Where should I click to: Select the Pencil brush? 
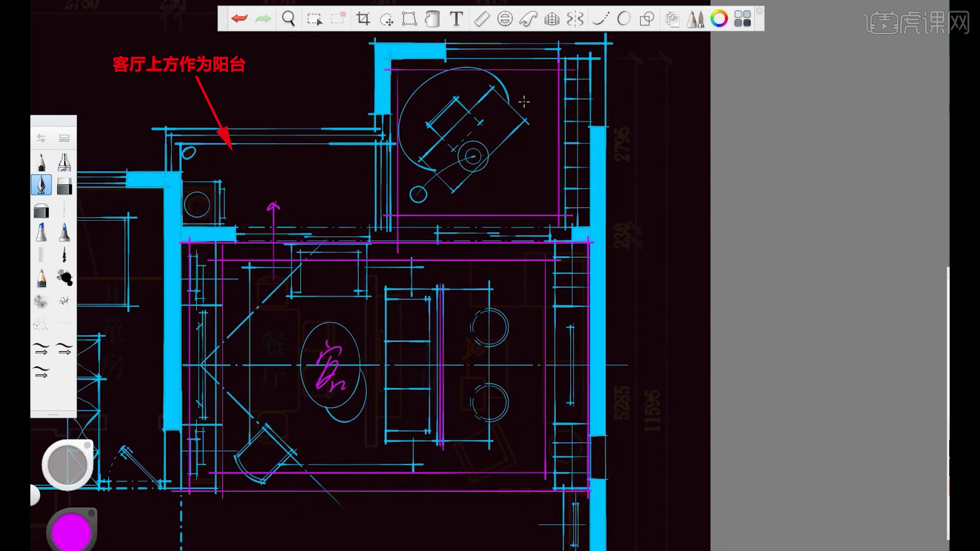41,162
